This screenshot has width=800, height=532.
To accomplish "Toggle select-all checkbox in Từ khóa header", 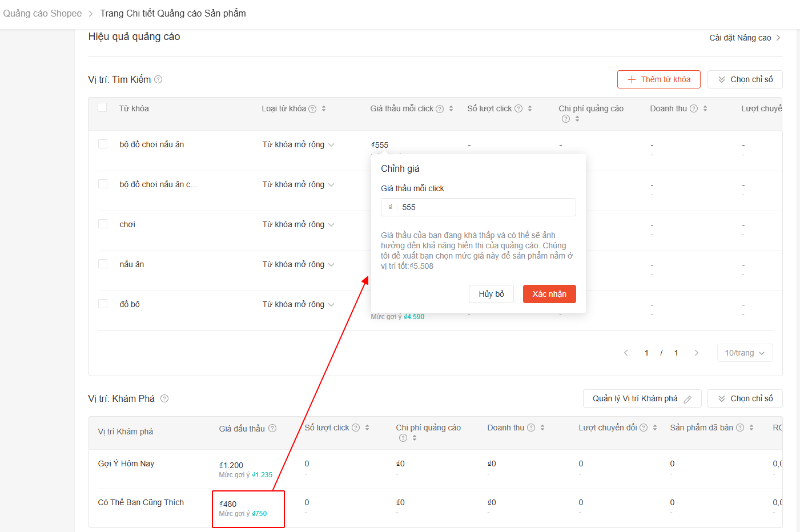I will pos(103,107).
